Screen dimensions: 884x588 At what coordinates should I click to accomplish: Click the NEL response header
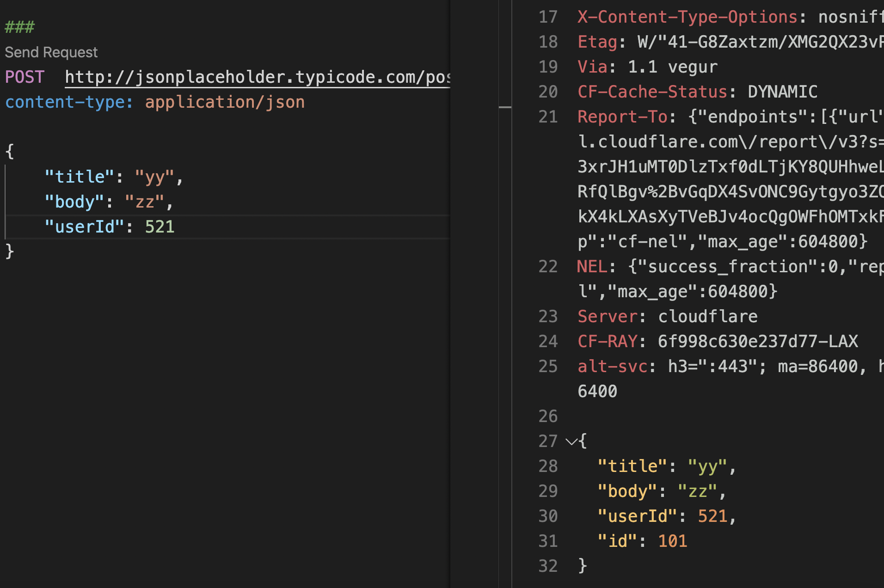pos(592,267)
